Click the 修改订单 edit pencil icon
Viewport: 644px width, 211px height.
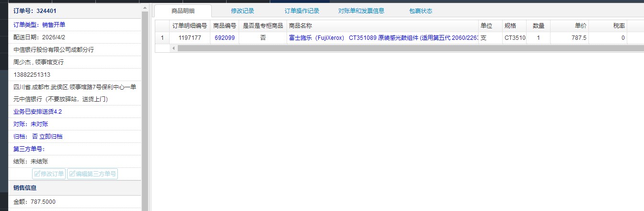(x=37, y=174)
